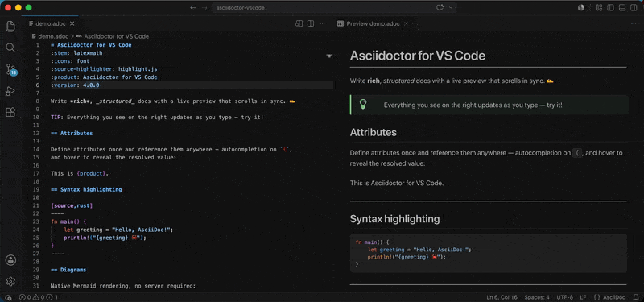The image size is (644, 302).
Task: Click '[source,rust]' on line 21
Action: point(72,205)
